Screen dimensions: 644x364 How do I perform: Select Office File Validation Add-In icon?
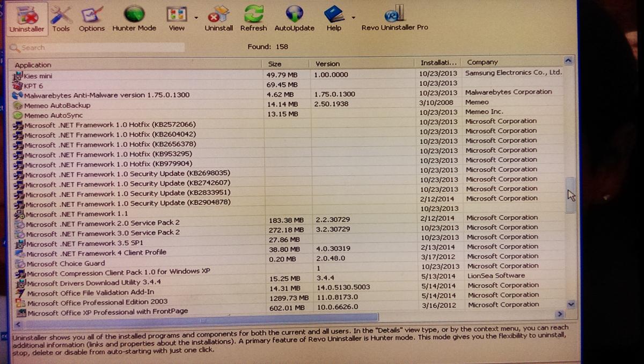[x=21, y=293]
